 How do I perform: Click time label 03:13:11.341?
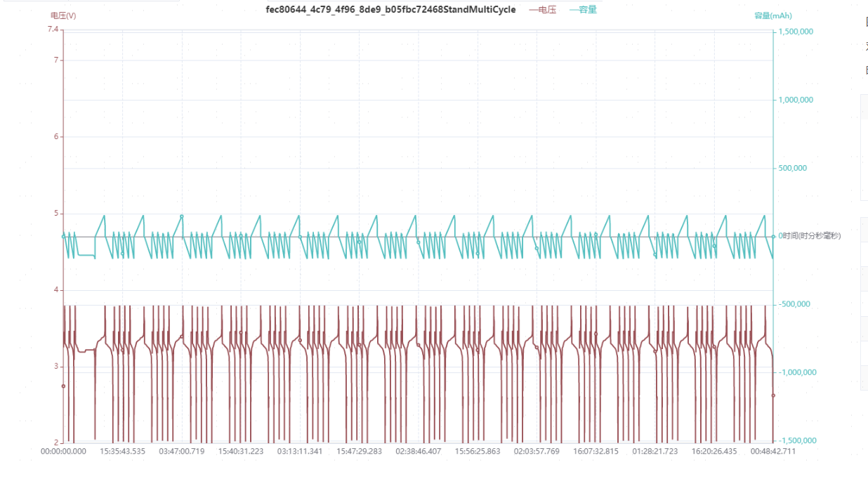[300, 451]
